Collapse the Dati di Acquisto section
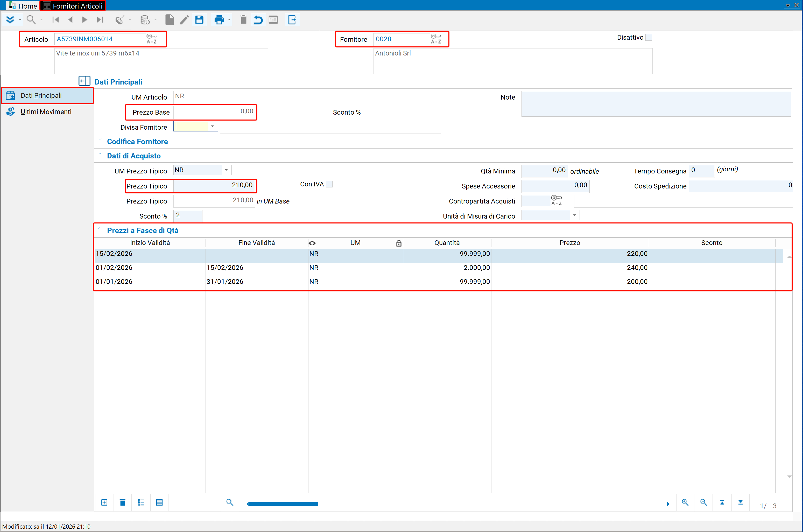Image resolution: width=803 pixels, height=532 pixels. point(100,154)
